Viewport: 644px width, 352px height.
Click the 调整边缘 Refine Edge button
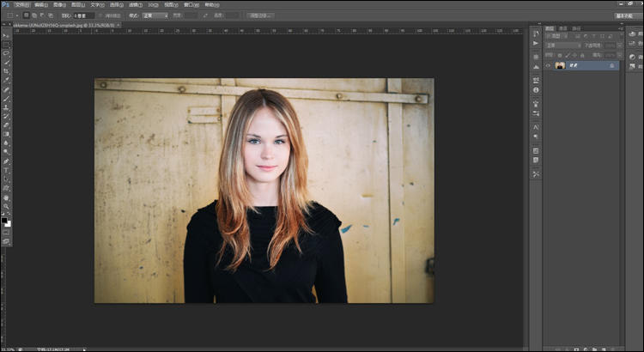pos(260,15)
